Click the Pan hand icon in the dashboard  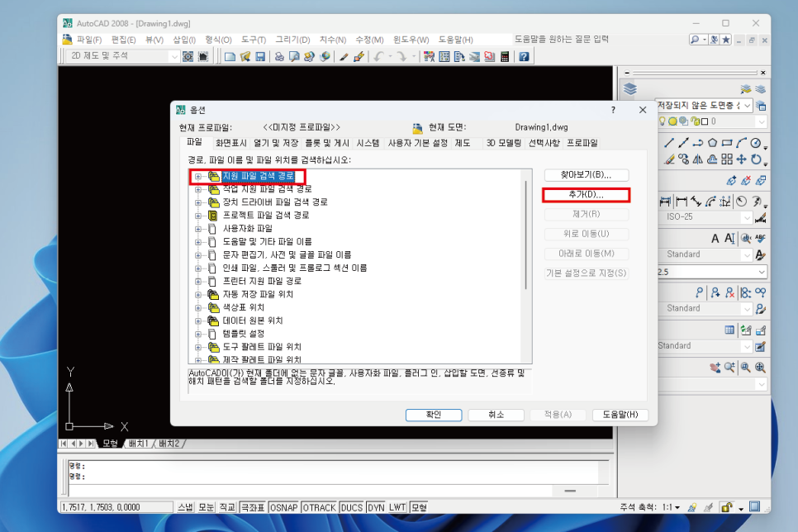pyautogui.click(x=715, y=367)
